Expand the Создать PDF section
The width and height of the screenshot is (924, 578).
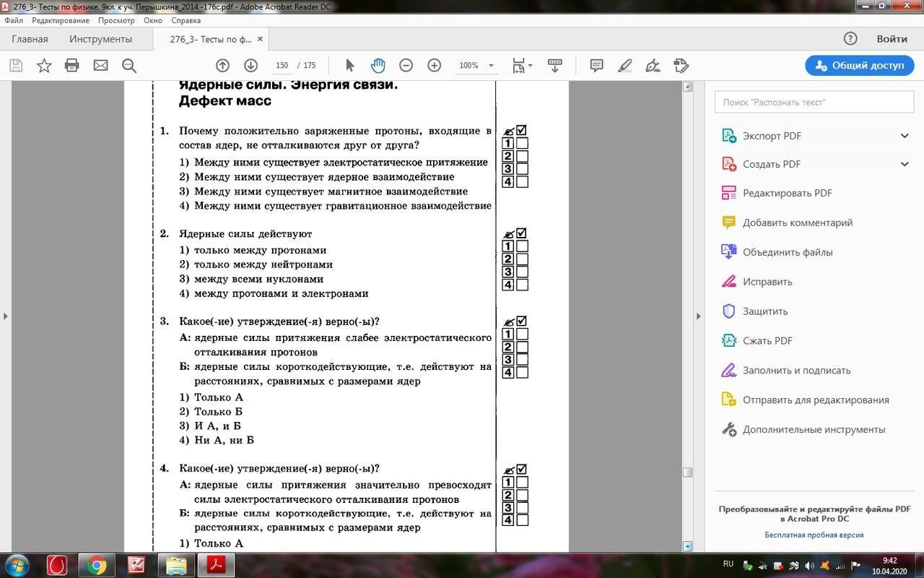904,164
